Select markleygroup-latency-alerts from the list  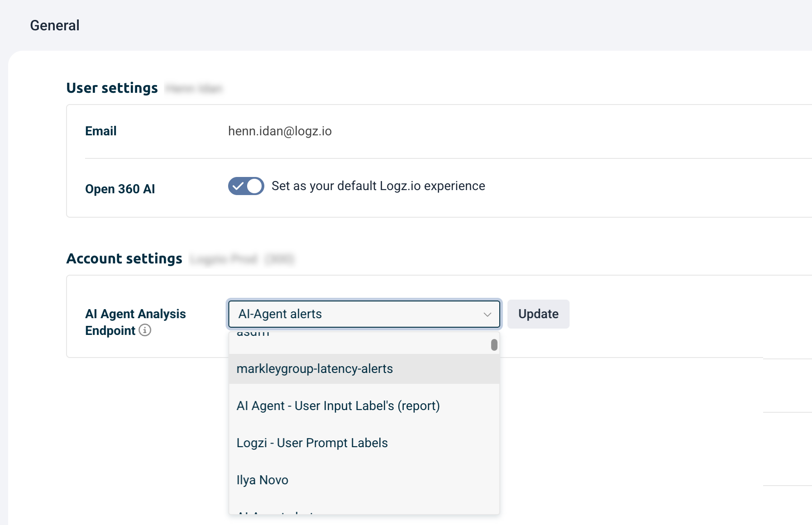pyautogui.click(x=315, y=369)
